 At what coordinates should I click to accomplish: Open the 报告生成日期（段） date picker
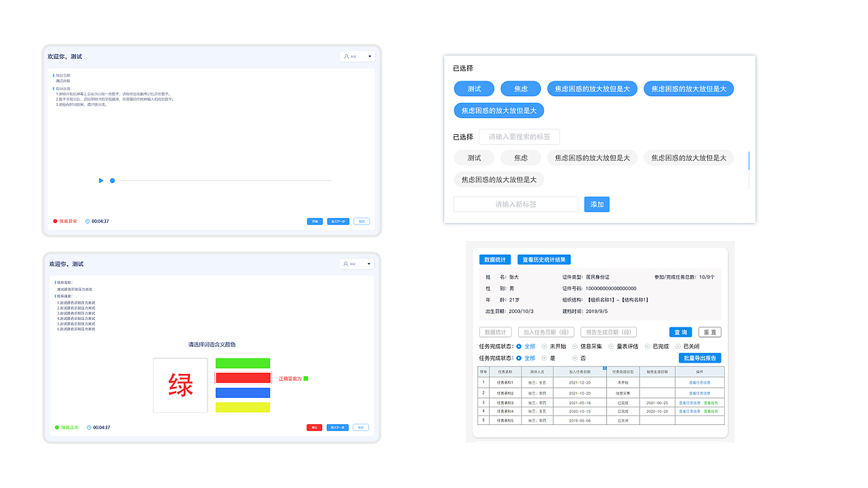coord(608,332)
